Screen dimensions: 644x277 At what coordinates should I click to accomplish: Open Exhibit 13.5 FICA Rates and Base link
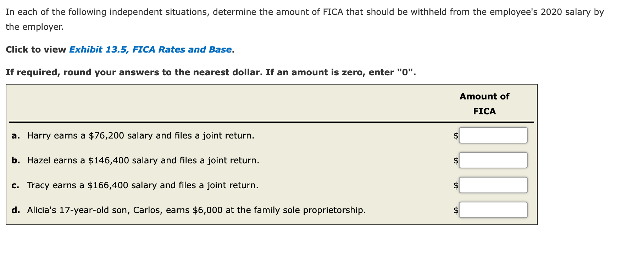coord(150,50)
